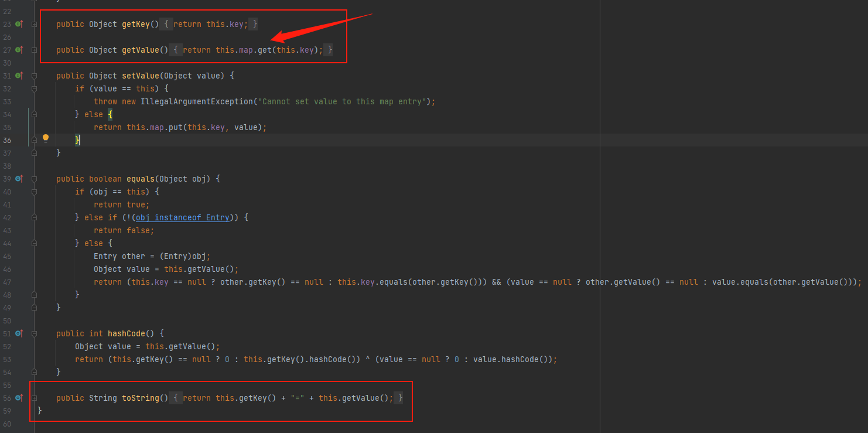
Task: Click the underlined 'obj instanceof Entry' expression
Action: pyautogui.click(x=183, y=217)
